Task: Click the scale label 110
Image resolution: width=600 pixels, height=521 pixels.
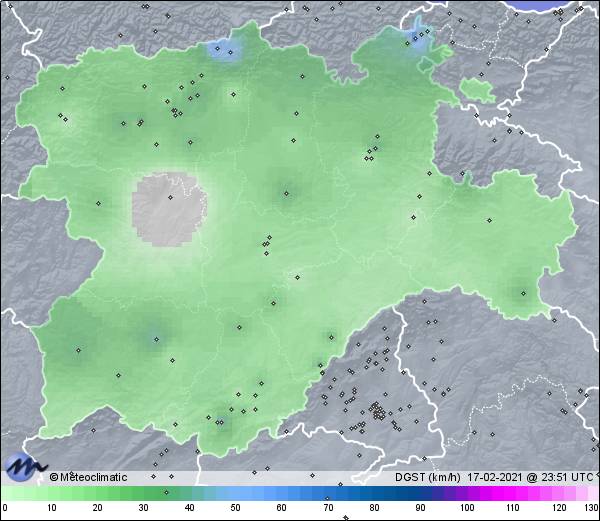Action: tap(513, 508)
